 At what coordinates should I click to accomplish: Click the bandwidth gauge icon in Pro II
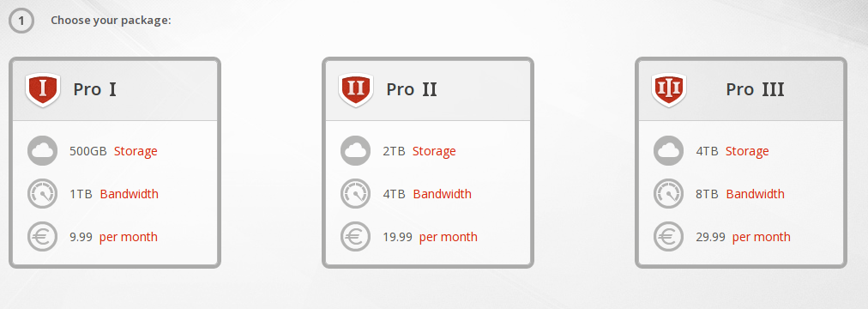[x=355, y=194]
